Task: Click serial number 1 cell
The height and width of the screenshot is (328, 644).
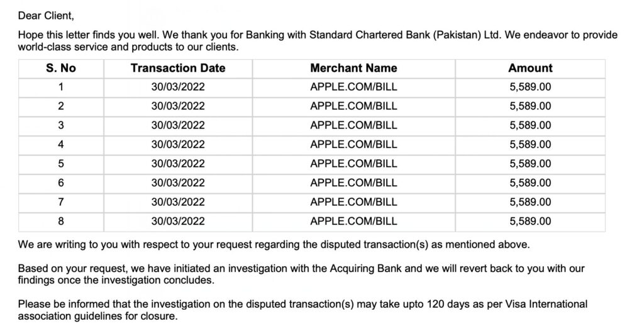Action: point(61,87)
